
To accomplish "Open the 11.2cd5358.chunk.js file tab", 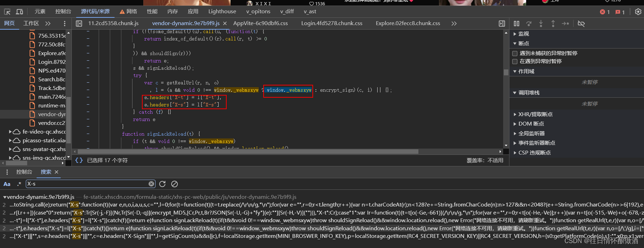I will point(113,23).
